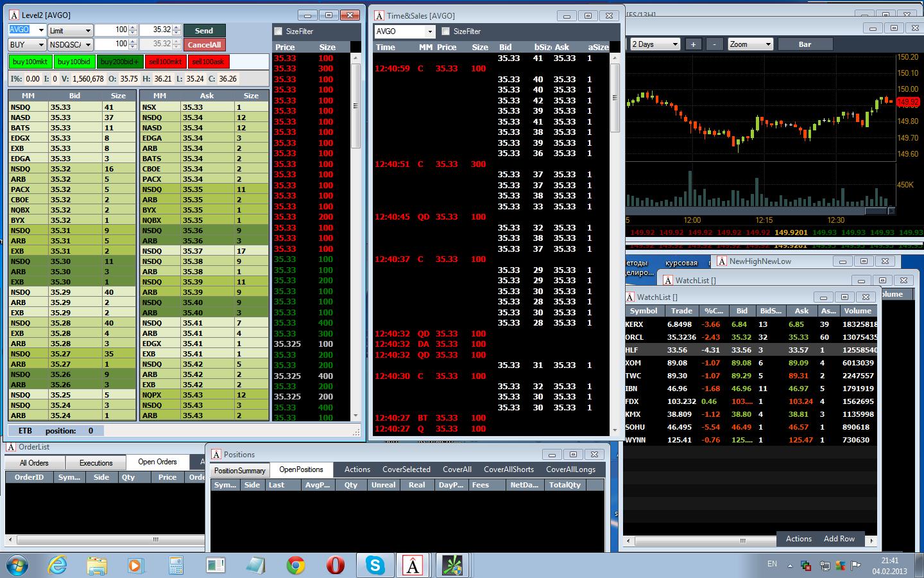Switch to the OpenPositions tab

tap(301, 469)
